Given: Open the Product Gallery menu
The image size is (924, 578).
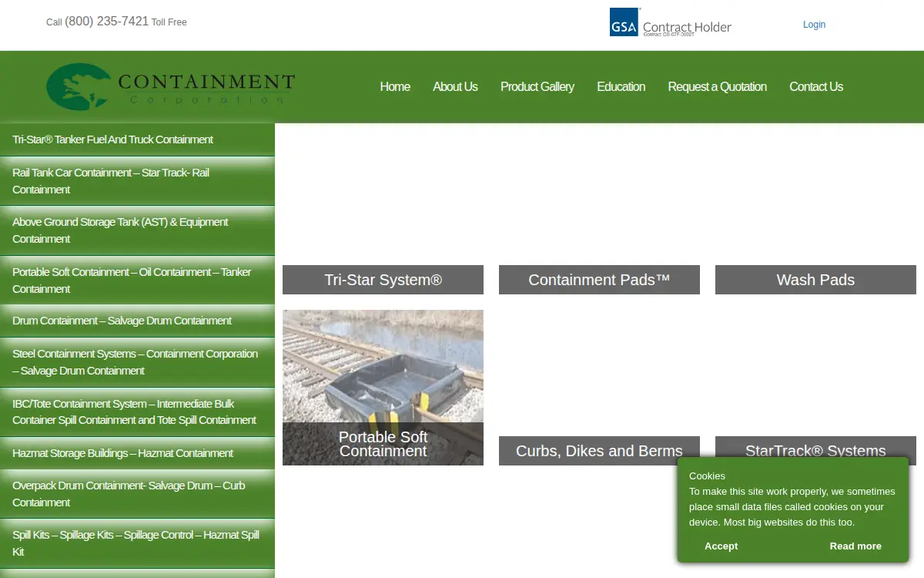Looking at the screenshot, I should tap(537, 86).
